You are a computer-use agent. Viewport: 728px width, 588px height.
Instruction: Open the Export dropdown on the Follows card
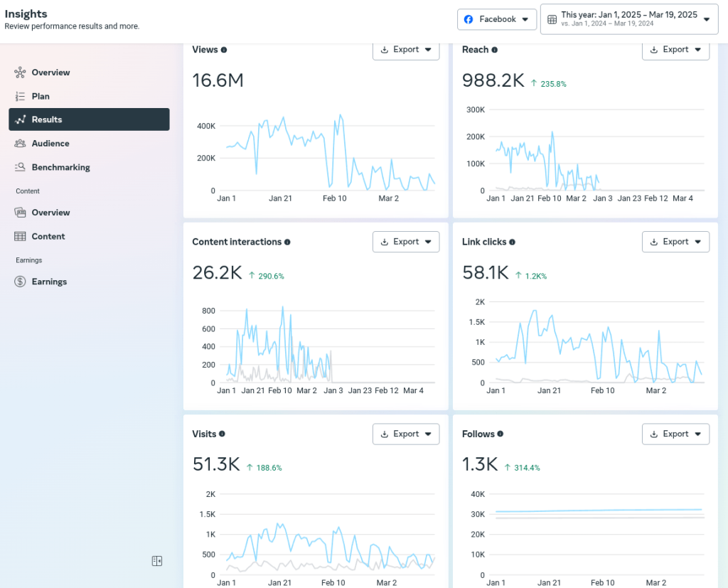coord(675,434)
